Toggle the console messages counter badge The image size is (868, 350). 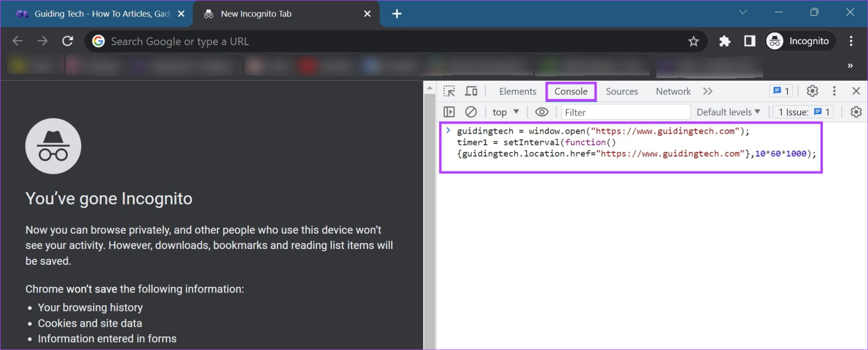(x=781, y=90)
